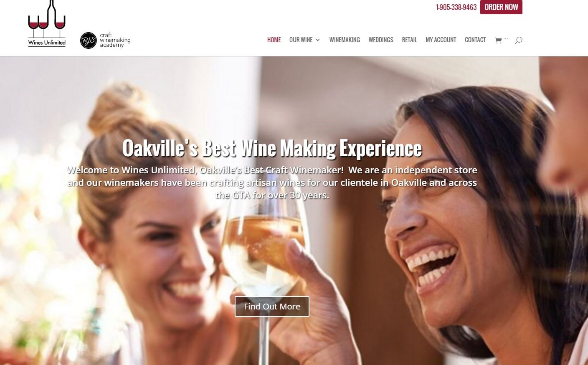Open the Retail menu item
The height and width of the screenshot is (365, 588).
pos(409,40)
